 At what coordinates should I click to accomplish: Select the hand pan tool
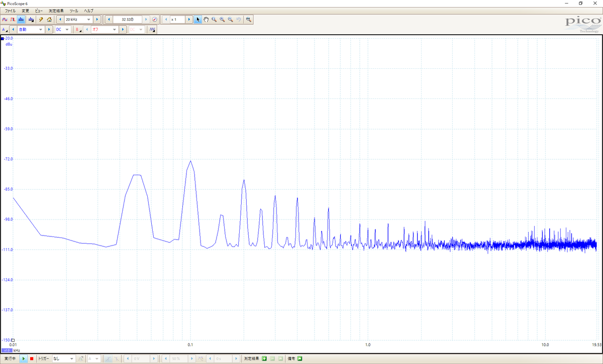206,19
